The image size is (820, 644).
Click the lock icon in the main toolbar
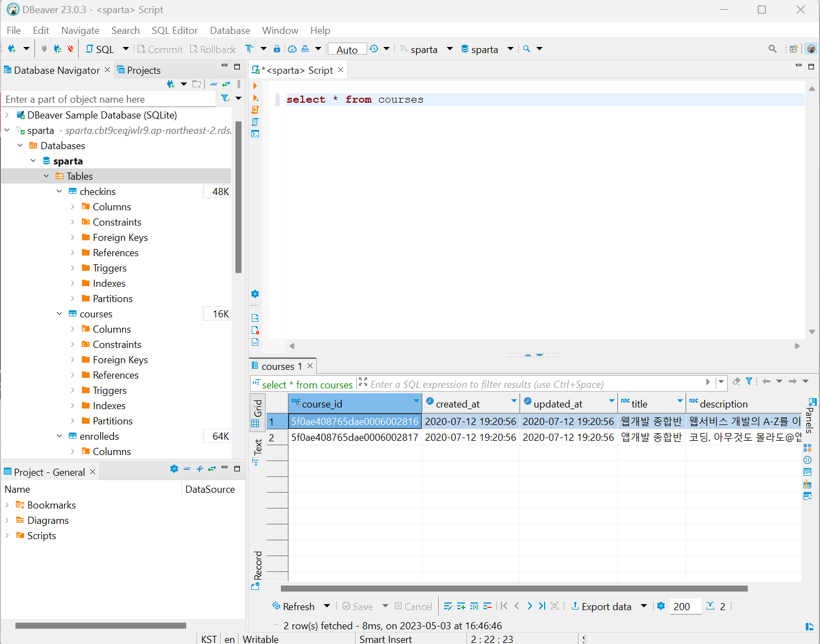(277, 49)
